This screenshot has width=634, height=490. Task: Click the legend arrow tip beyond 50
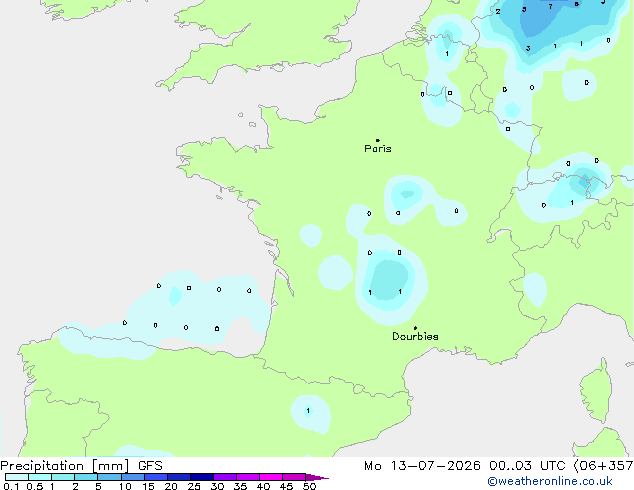pos(318,477)
